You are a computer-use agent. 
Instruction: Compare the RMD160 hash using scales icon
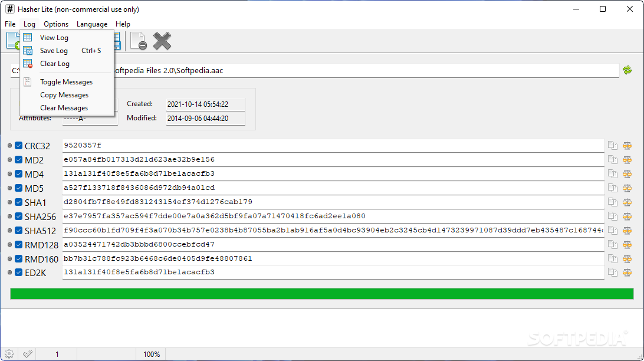[627, 259]
